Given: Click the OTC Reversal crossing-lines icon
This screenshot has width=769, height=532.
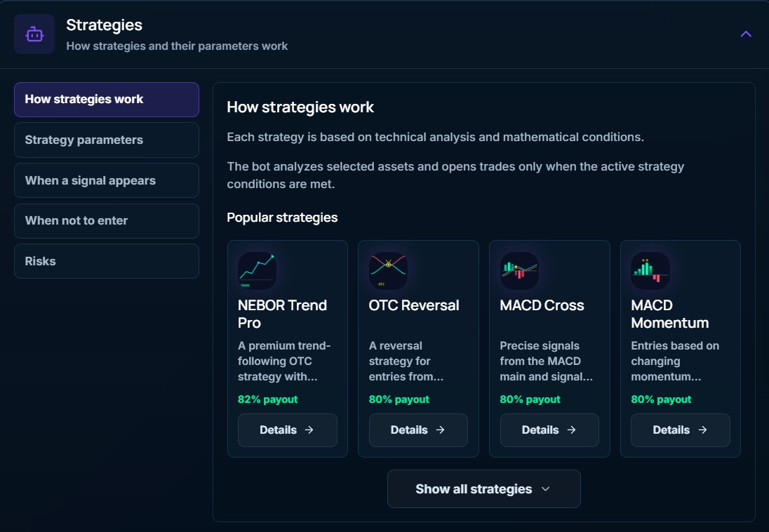Looking at the screenshot, I should [388, 271].
